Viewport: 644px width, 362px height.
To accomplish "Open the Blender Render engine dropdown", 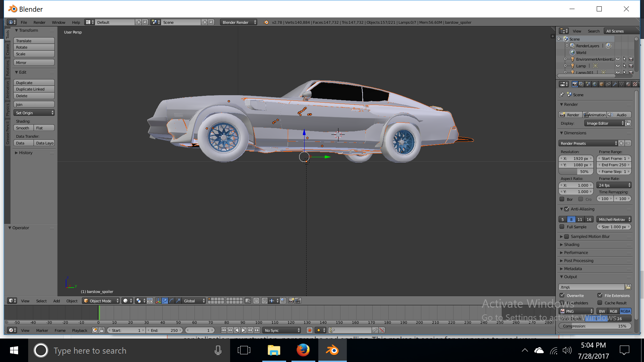I will [238, 22].
